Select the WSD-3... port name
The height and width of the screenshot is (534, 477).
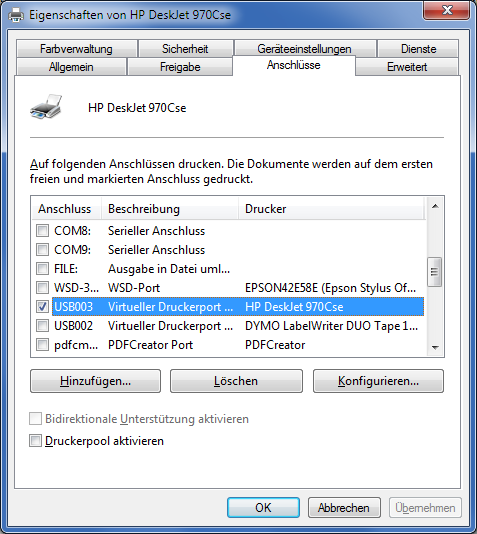[76, 288]
